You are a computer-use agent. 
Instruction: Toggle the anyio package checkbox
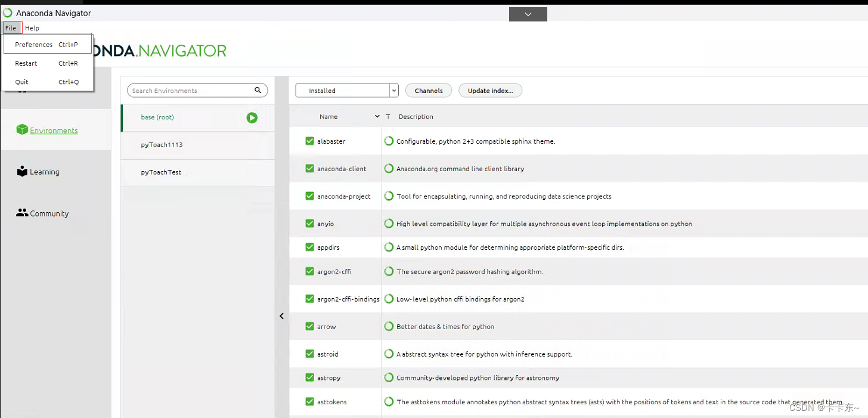309,224
